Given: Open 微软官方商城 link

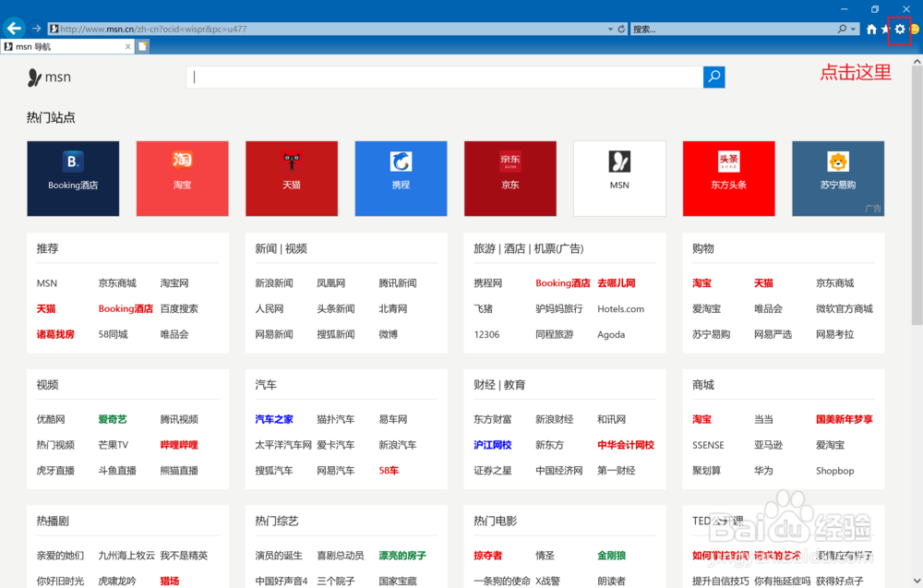Looking at the screenshot, I should (x=845, y=308).
